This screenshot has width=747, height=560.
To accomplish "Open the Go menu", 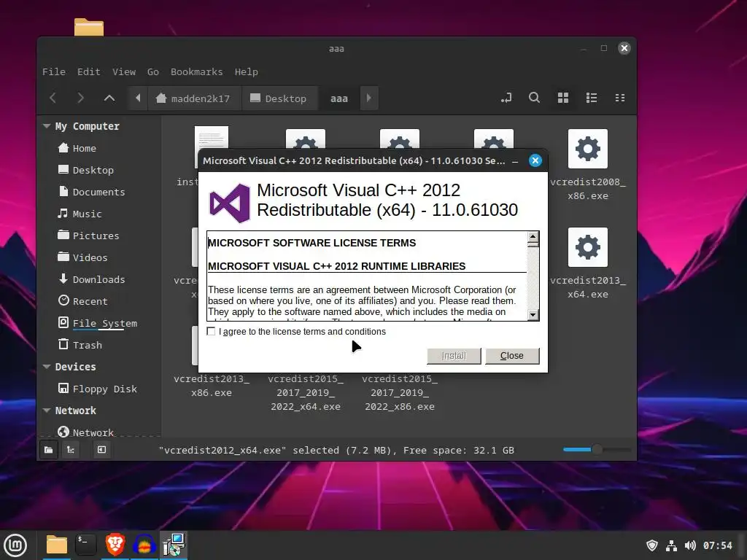I will click(x=153, y=72).
